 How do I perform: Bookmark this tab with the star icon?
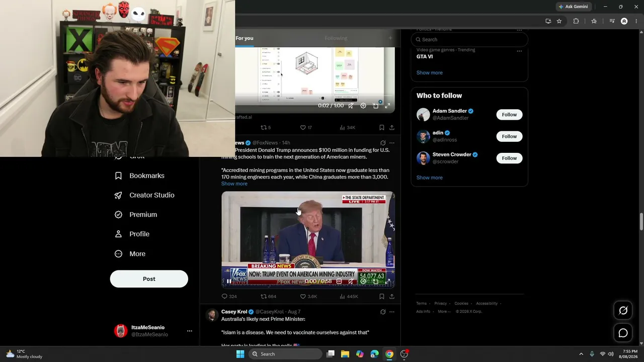[559, 21]
